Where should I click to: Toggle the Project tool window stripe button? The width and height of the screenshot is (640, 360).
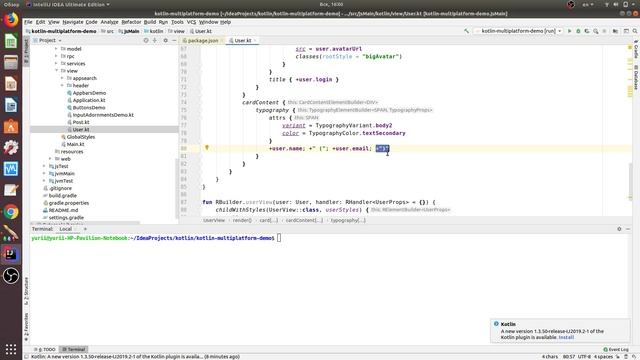coord(27,50)
